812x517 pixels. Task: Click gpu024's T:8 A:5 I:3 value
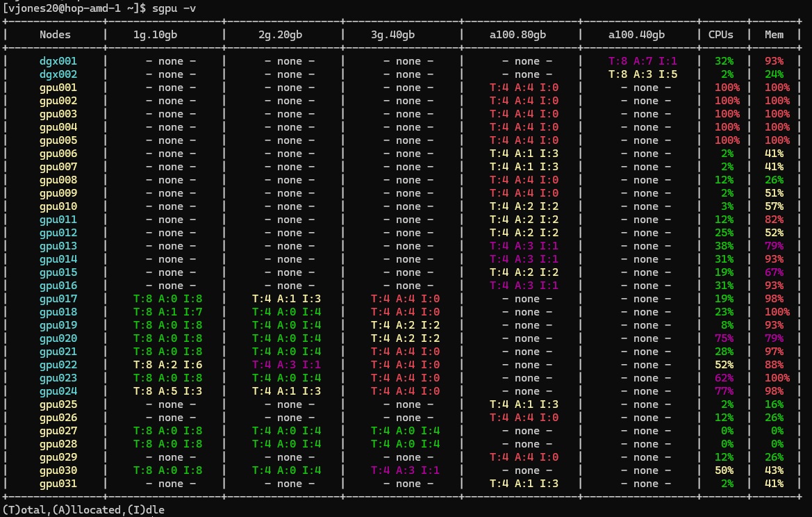(168, 392)
